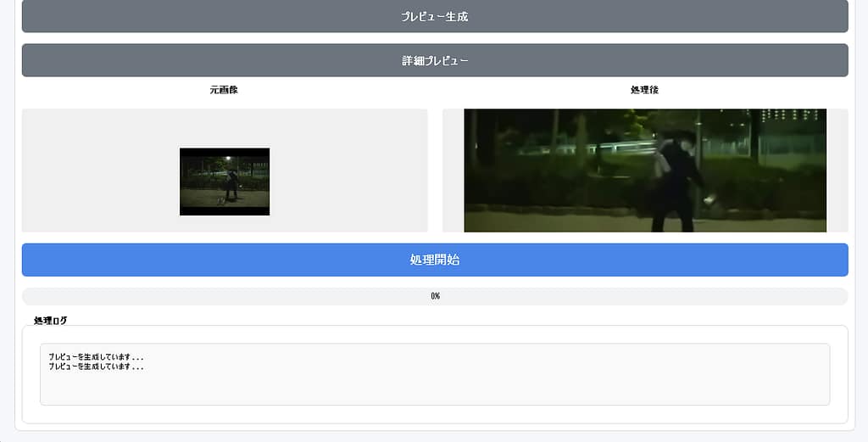Image resolution: width=868 pixels, height=442 pixels.
Task: Start processing with the 処理開始 button
Action: coord(434,260)
